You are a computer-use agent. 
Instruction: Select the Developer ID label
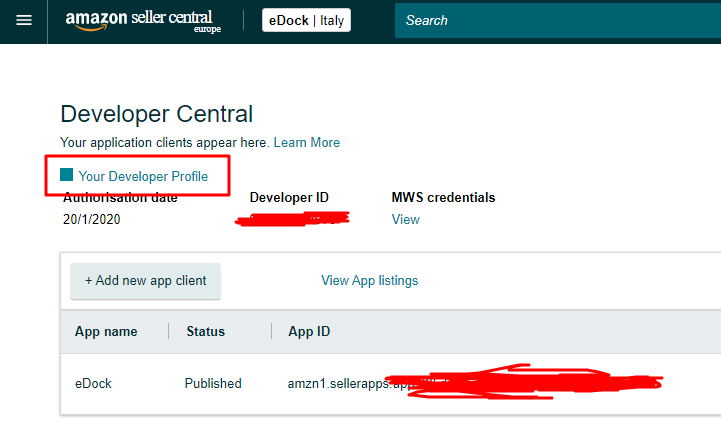(289, 198)
